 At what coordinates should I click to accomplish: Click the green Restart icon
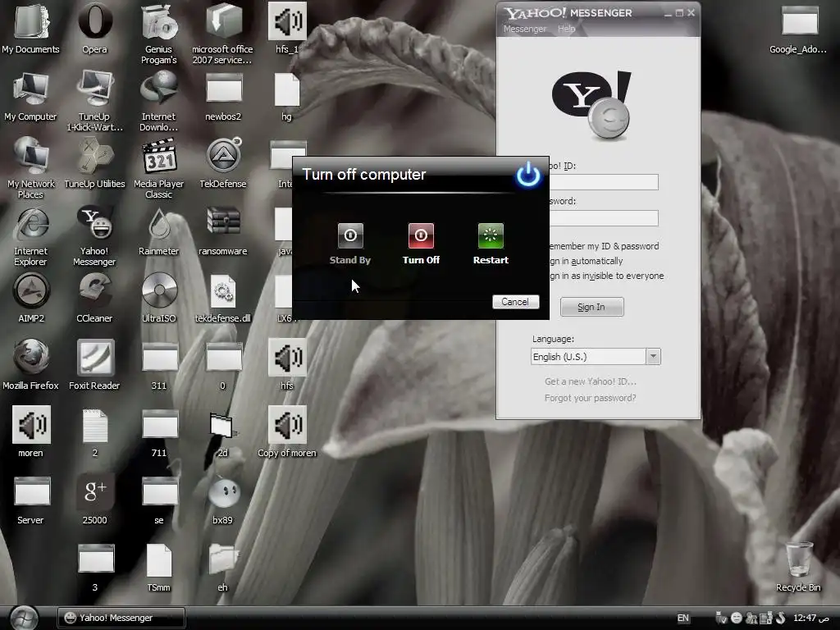click(x=491, y=235)
